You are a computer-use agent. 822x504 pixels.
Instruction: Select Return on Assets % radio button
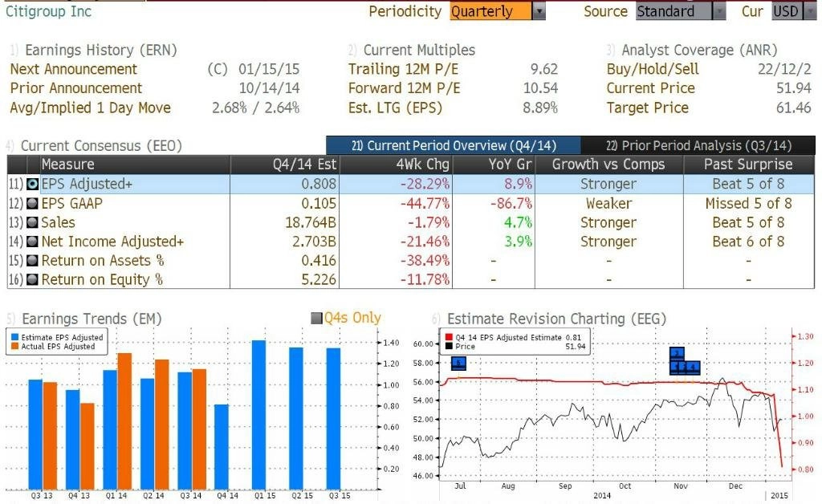point(32,260)
